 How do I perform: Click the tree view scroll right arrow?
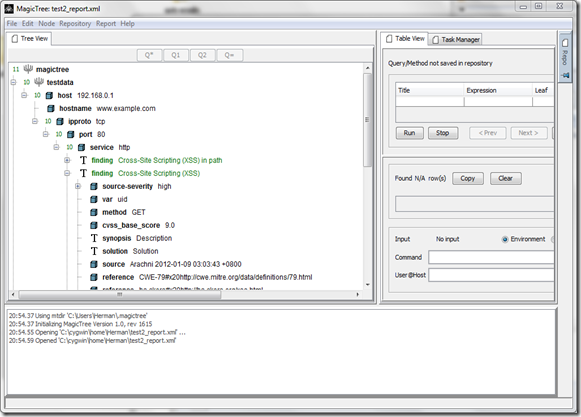click(358, 294)
